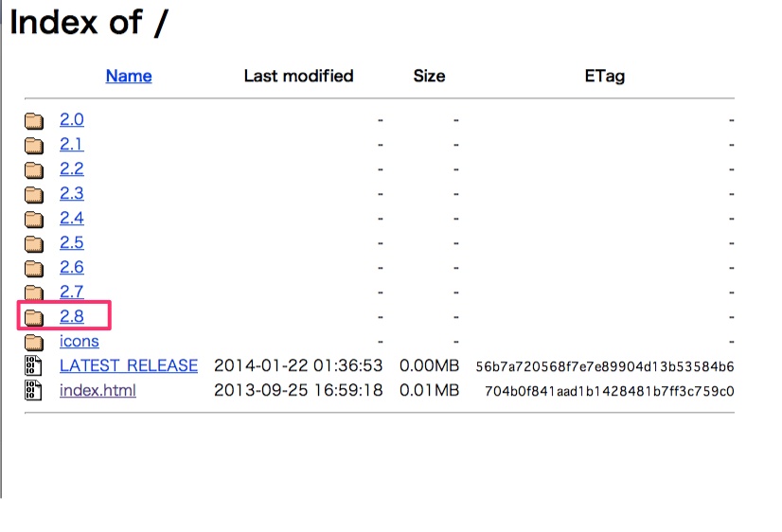
Task: Click the ETag column header
Action: click(x=604, y=77)
